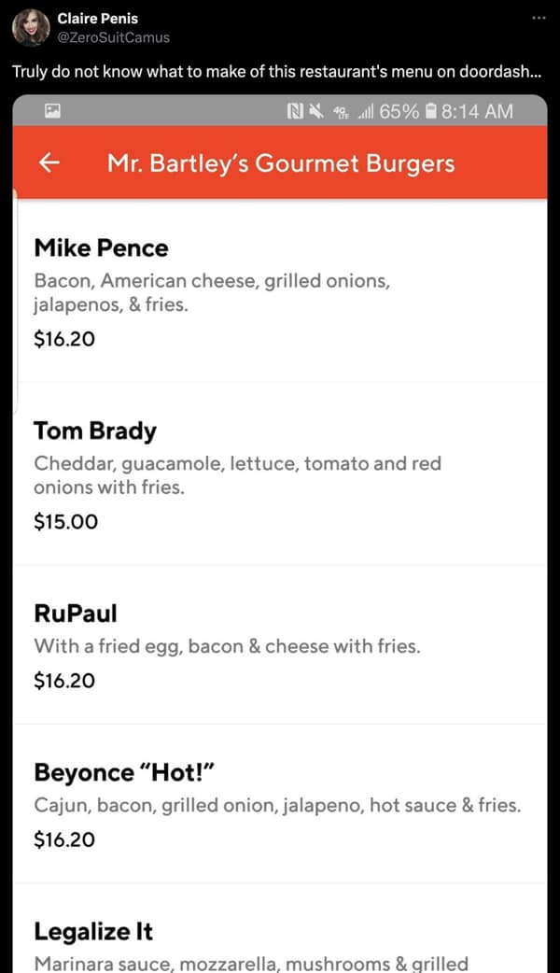Select the Mike Pence burger item
This screenshot has width=560, height=973.
101,248
